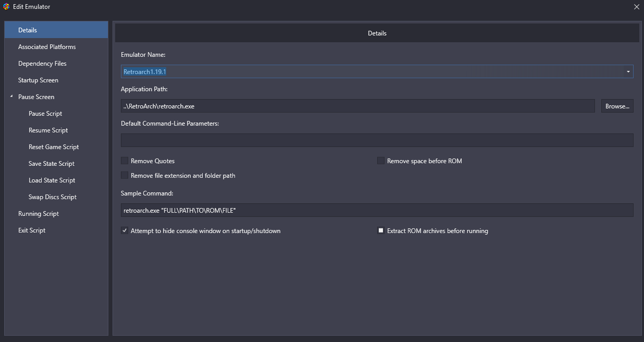Collapse the Pause Screen tree arrow

click(11, 96)
